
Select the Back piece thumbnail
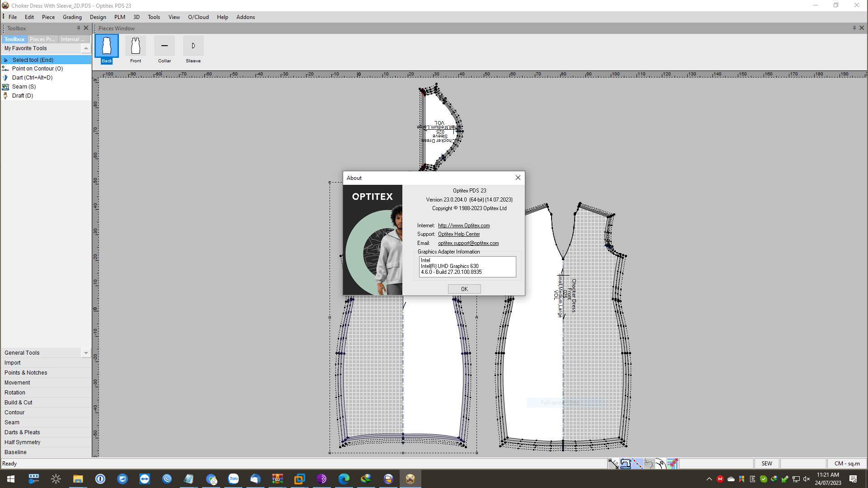pyautogui.click(x=107, y=46)
